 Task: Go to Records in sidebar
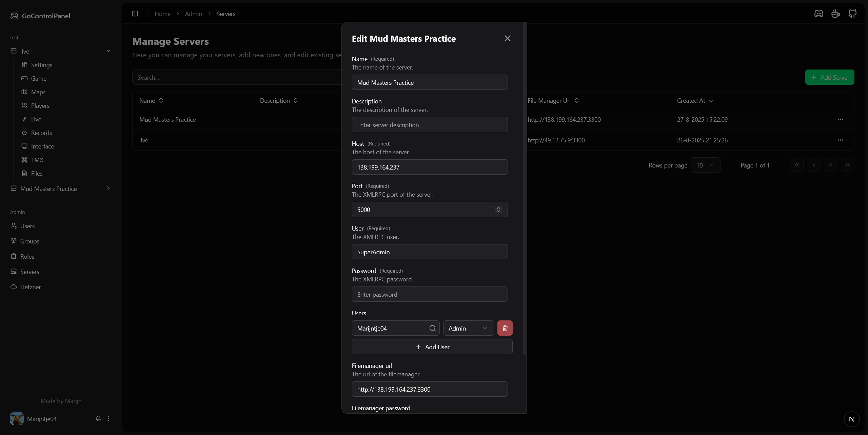41,133
